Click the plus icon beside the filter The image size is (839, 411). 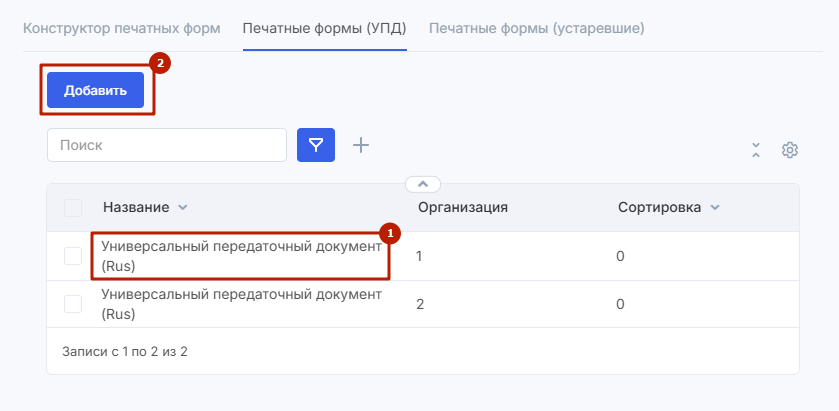[x=361, y=146]
